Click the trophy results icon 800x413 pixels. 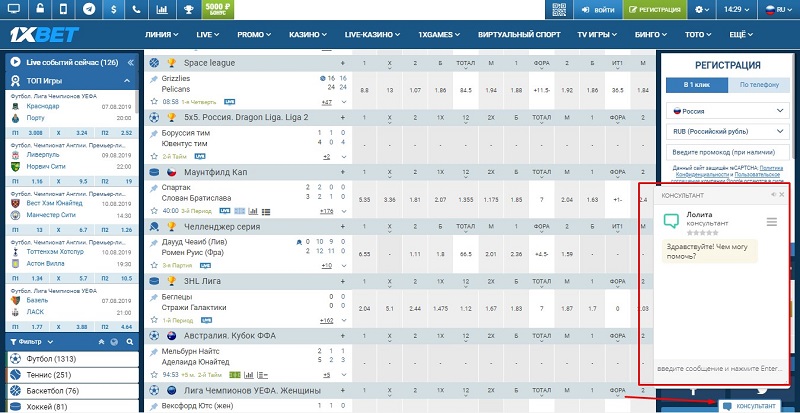(x=188, y=9)
